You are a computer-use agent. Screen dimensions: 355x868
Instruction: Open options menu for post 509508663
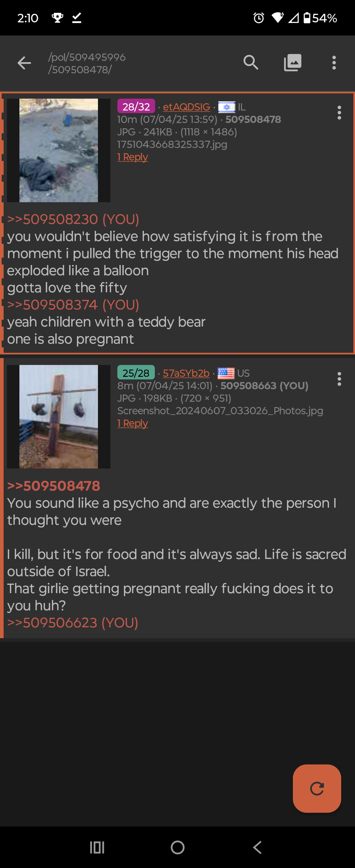coord(339,379)
